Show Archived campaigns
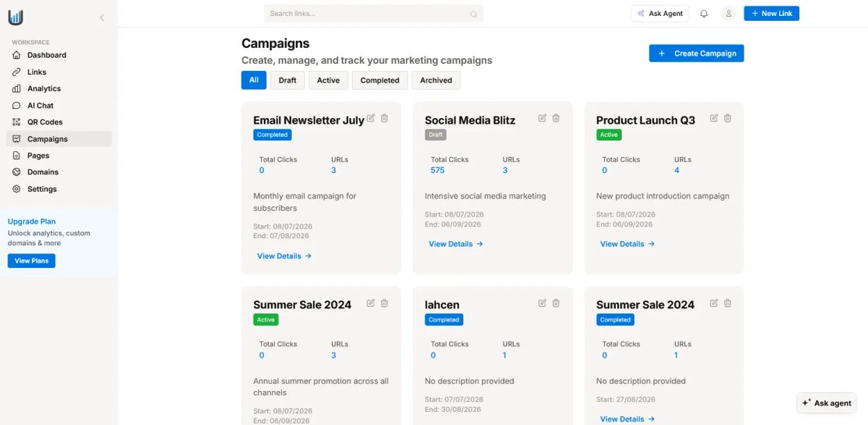This screenshot has height=425, width=868. tap(436, 80)
